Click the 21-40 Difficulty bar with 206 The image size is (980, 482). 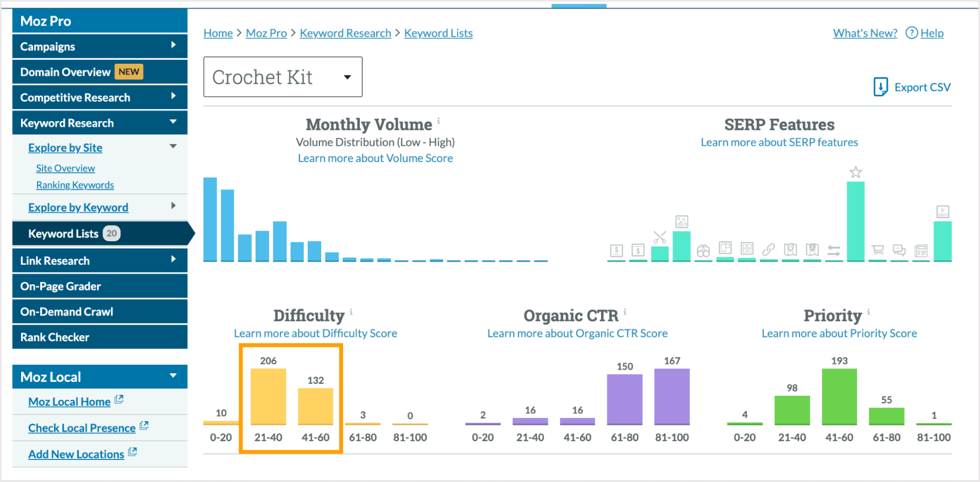[x=268, y=396]
